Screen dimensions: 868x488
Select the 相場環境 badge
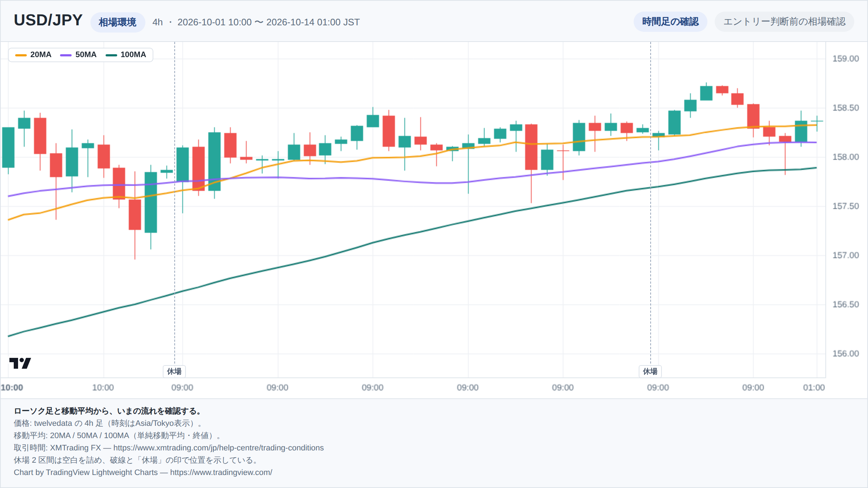[118, 22]
